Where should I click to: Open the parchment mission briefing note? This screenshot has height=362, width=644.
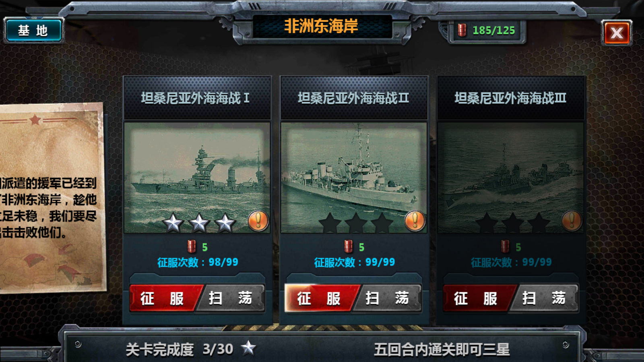coord(52,197)
